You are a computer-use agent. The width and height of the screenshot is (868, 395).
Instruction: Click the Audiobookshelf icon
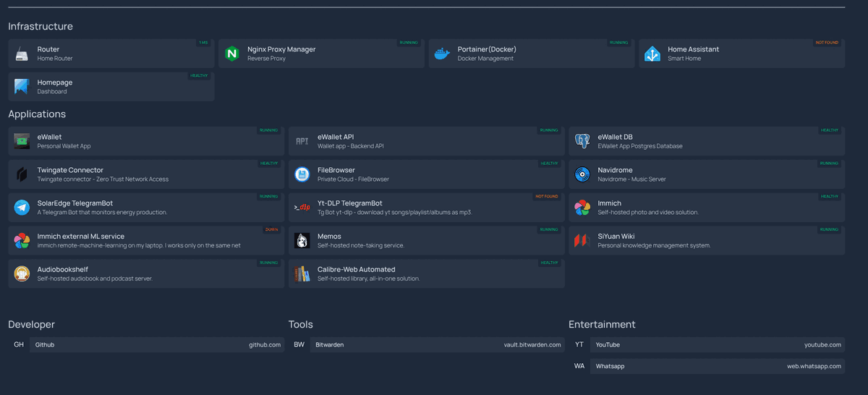click(22, 273)
